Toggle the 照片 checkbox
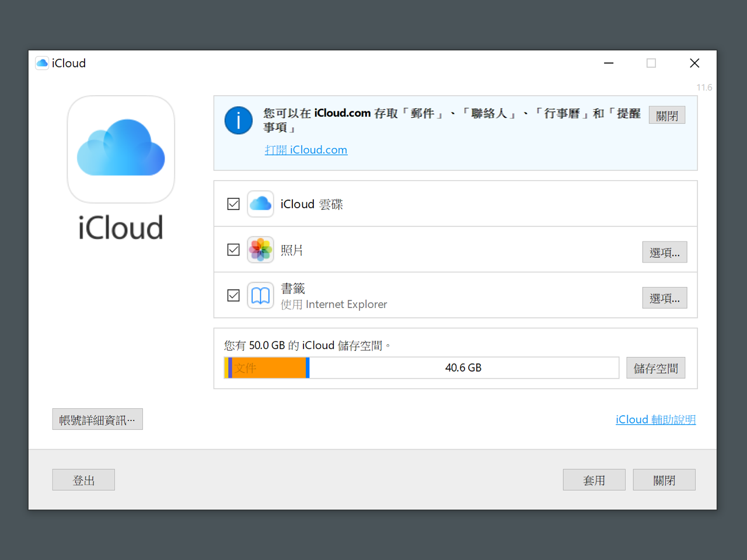Image resolution: width=747 pixels, height=560 pixels. coord(233,250)
